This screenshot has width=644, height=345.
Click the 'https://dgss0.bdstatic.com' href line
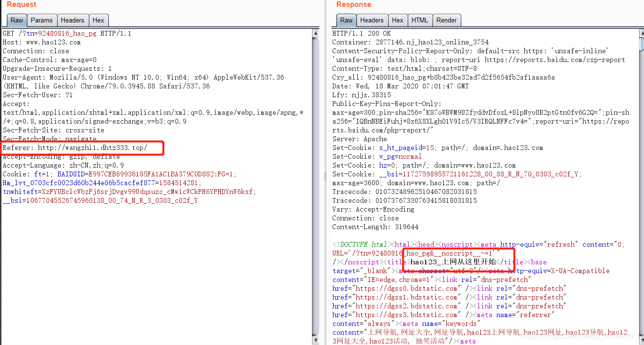[448, 288]
